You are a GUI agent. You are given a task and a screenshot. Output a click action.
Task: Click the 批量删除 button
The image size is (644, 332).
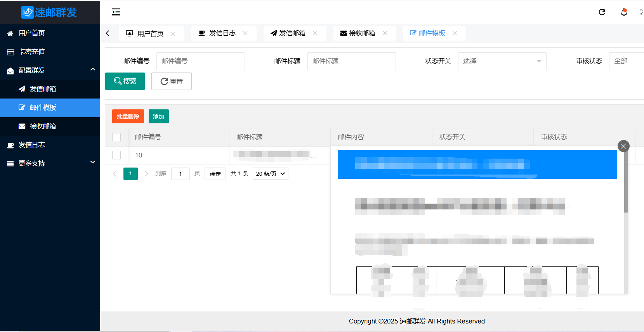128,116
